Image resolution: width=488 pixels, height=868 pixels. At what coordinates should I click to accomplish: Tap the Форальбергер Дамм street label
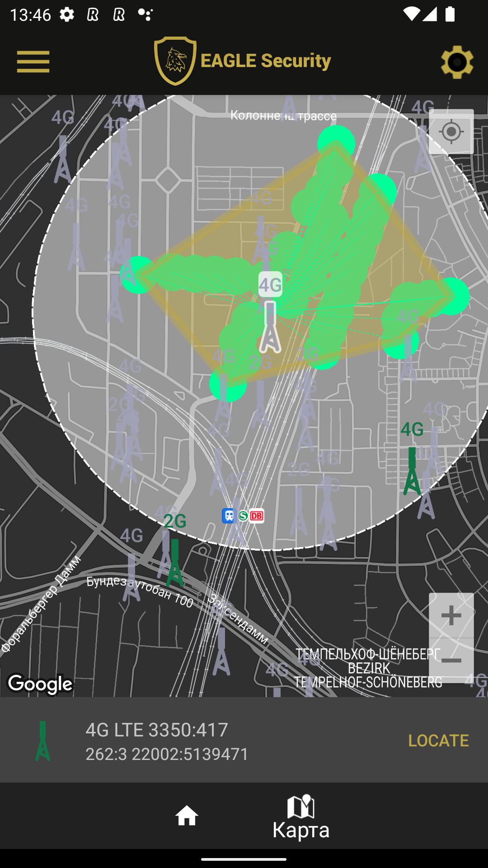point(41,604)
